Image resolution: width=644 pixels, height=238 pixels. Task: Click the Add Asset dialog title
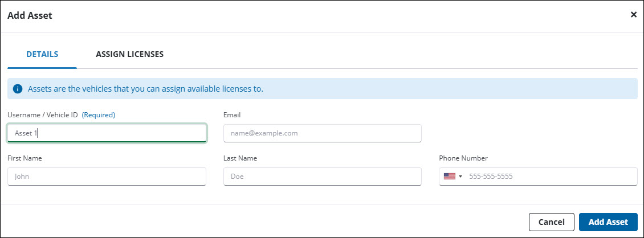point(30,15)
